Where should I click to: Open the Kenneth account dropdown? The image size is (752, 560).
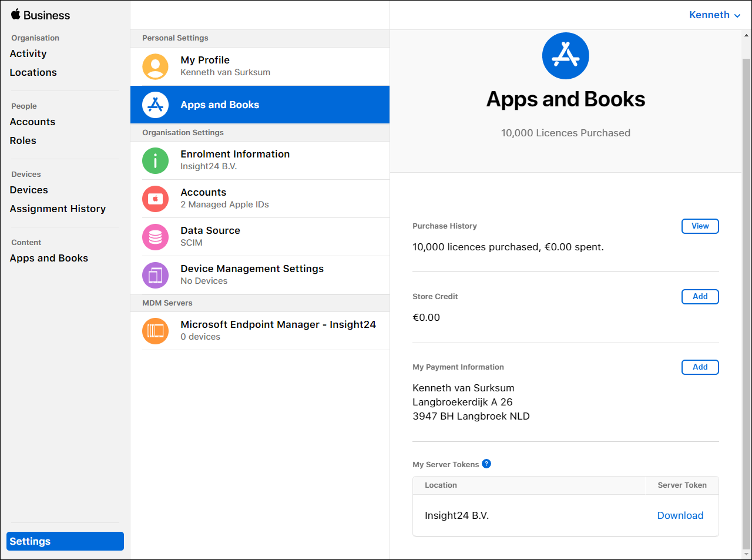click(714, 15)
